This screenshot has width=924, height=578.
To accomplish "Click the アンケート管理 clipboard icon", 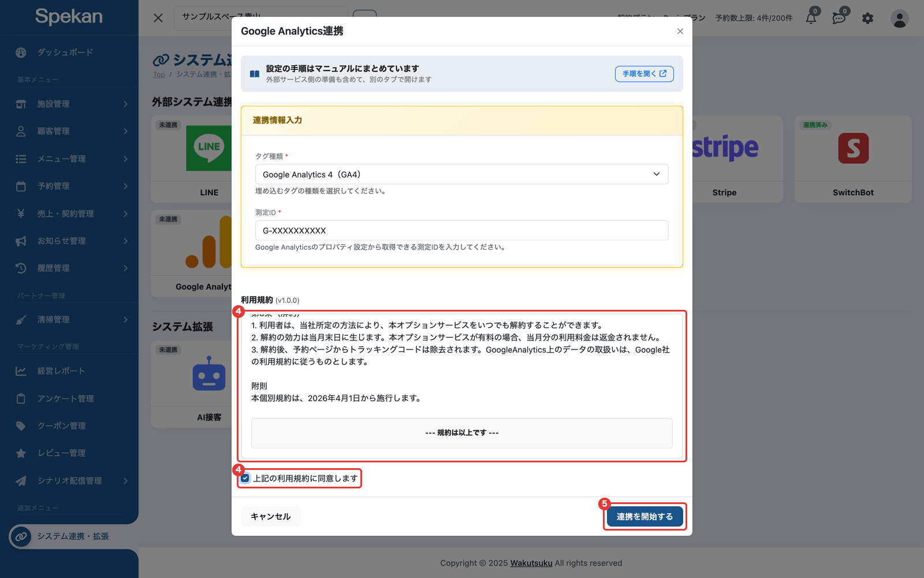I will click(21, 399).
